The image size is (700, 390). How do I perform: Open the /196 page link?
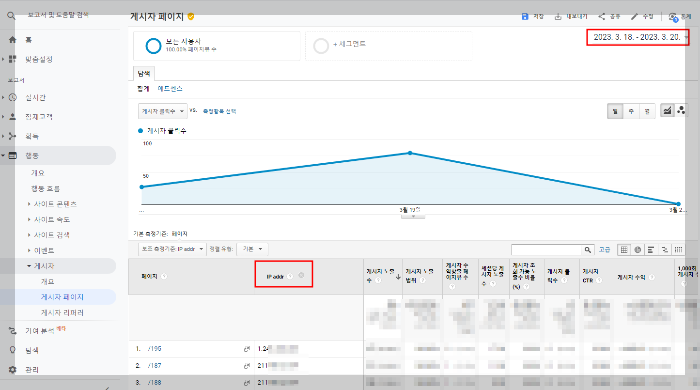154,349
